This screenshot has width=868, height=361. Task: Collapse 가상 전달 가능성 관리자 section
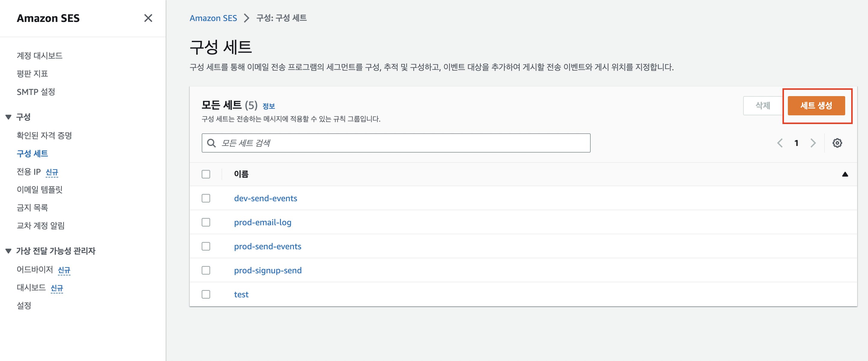(8, 251)
